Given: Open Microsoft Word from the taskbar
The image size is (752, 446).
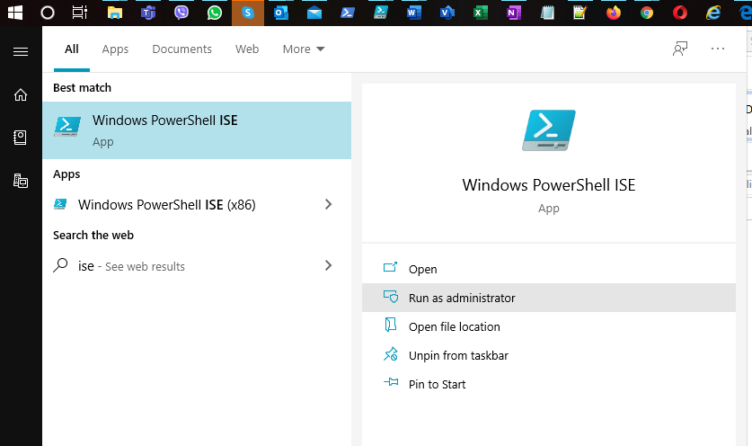Looking at the screenshot, I should tap(413, 13).
